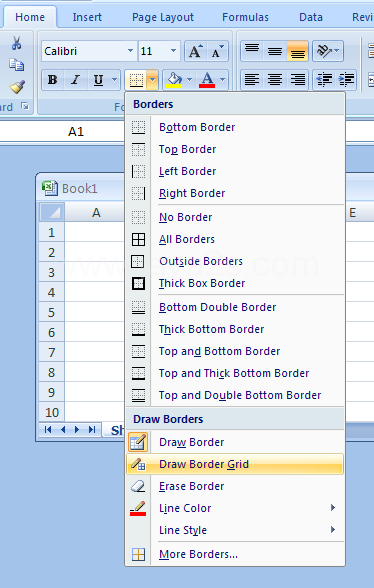Apply All Borders option
This screenshot has height=588, width=374.
235,239
